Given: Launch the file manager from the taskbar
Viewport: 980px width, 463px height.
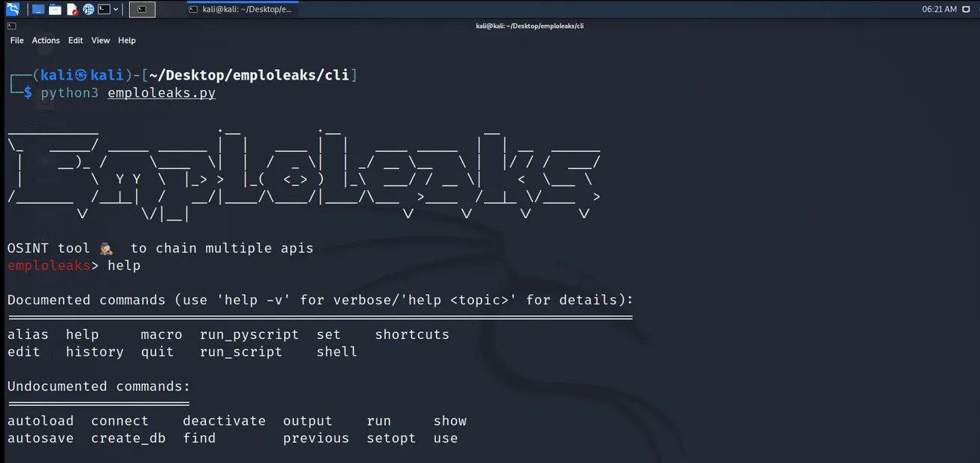Looking at the screenshot, I should (38, 9).
